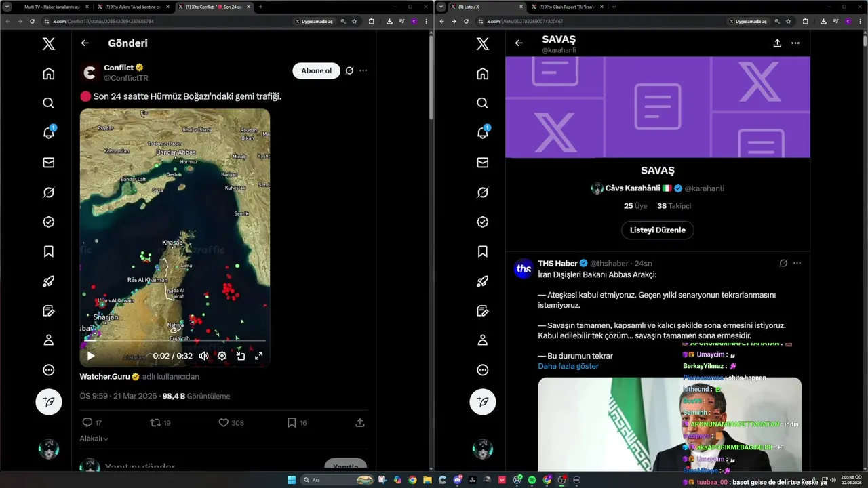Open More circle menu in left window's sidebar
This screenshot has width=868, height=488.
(x=48, y=370)
